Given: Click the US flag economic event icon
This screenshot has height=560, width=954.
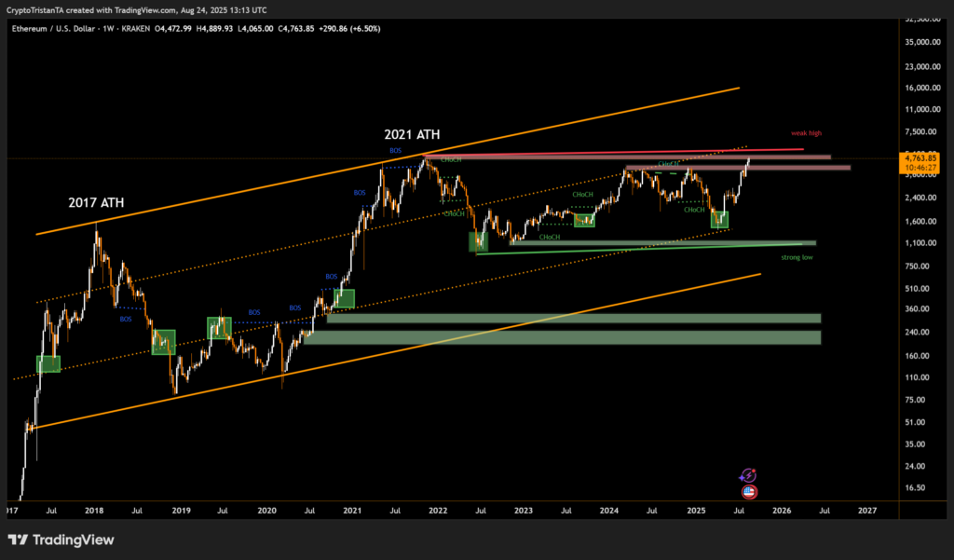Looking at the screenshot, I should 749,491.
